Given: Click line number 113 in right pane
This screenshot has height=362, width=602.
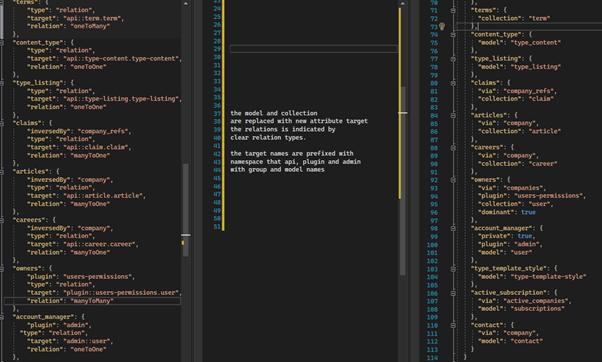Looking at the screenshot, I should click(432, 349).
